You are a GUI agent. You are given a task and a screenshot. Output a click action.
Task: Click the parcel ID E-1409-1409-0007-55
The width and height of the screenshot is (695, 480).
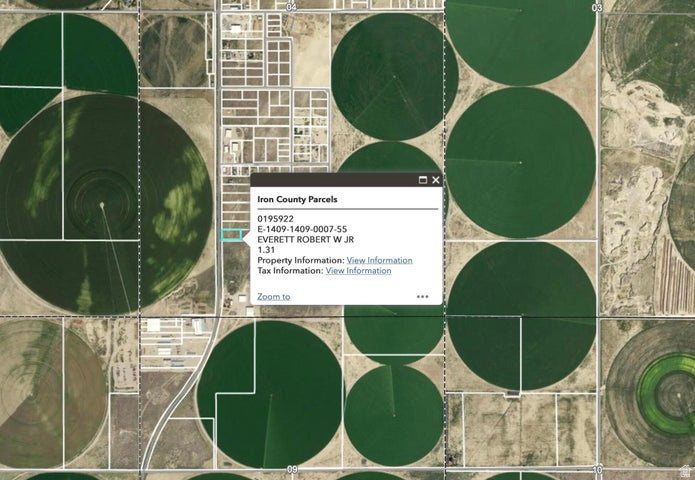tap(302, 229)
